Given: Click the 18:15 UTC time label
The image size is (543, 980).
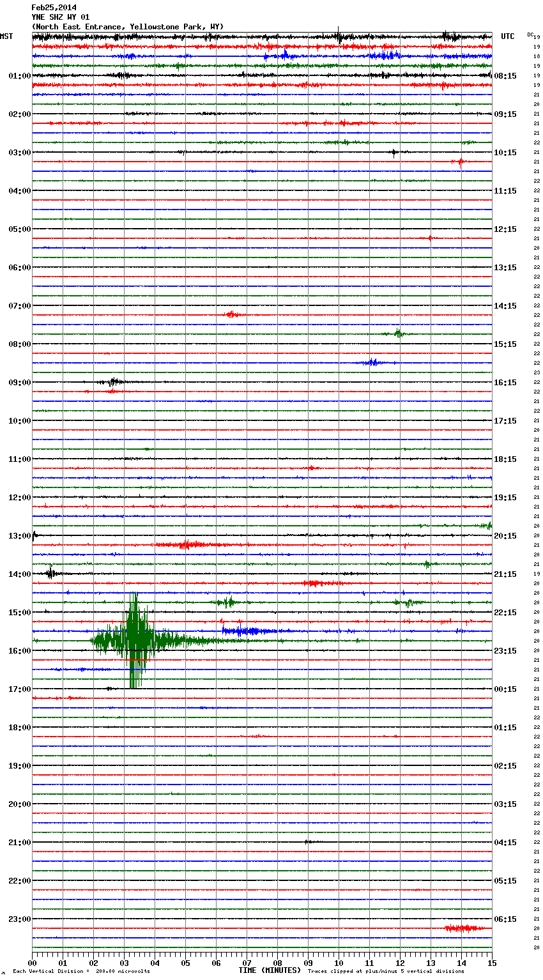Looking at the screenshot, I should click(505, 459).
